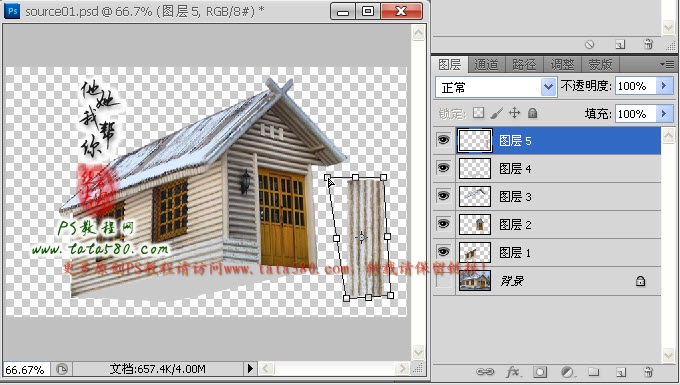Click the canvas horizontal scrollbar right arrow
Viewport: 680px width, 385px height.
click(402, 369)
